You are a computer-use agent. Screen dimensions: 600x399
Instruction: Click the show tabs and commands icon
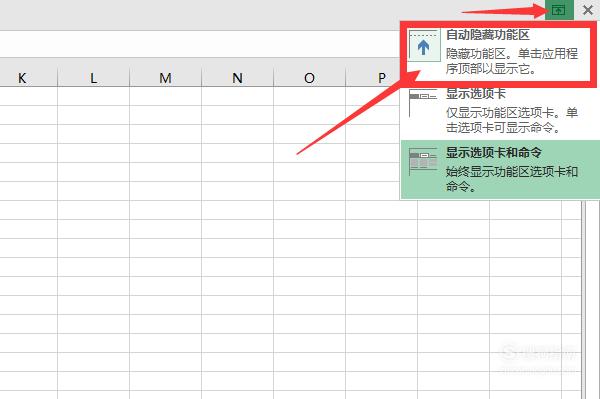coord(423,161)
